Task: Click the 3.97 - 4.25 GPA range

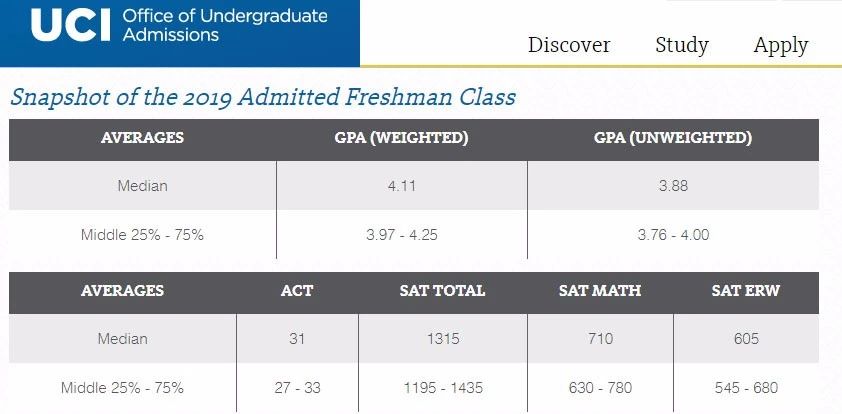Action: 401,235
